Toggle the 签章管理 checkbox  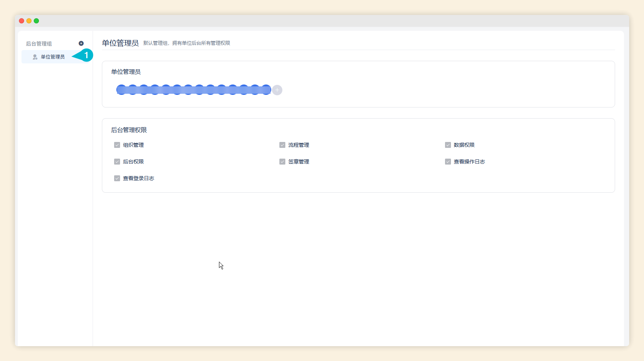pyautogui.click(x=282, y=162)
